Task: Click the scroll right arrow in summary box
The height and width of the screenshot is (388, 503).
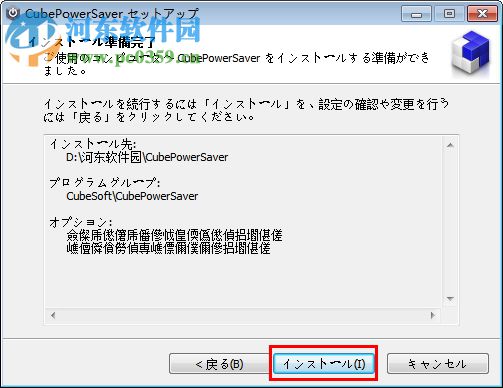Action: pos(433,315)
